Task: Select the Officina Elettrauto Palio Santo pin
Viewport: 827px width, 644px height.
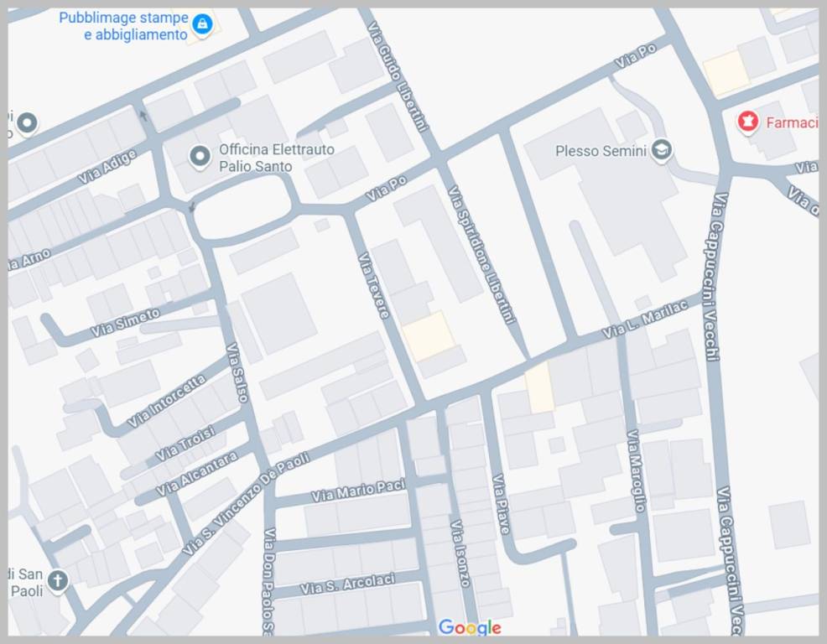Action: point(200,156)
